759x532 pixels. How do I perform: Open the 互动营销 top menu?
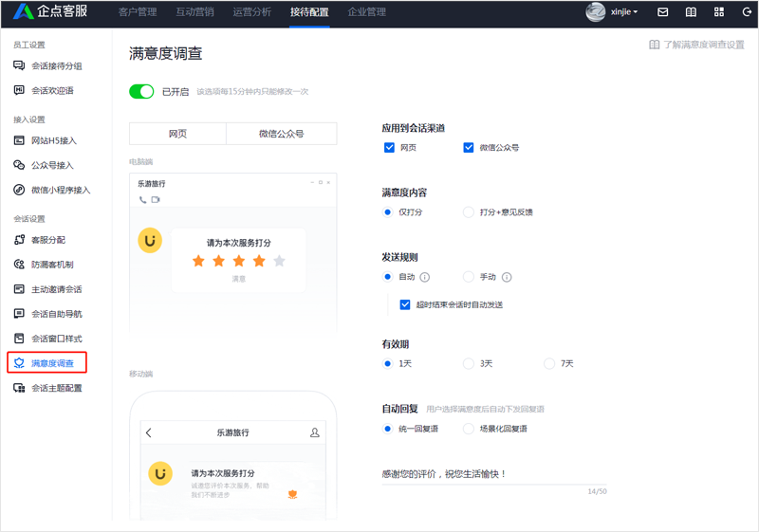tap(194, 12)
